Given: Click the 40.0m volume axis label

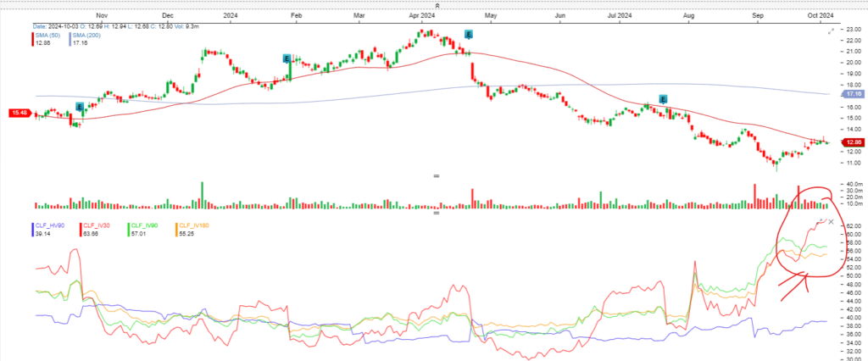Looking at the screenshot, I should click(853, 184).
